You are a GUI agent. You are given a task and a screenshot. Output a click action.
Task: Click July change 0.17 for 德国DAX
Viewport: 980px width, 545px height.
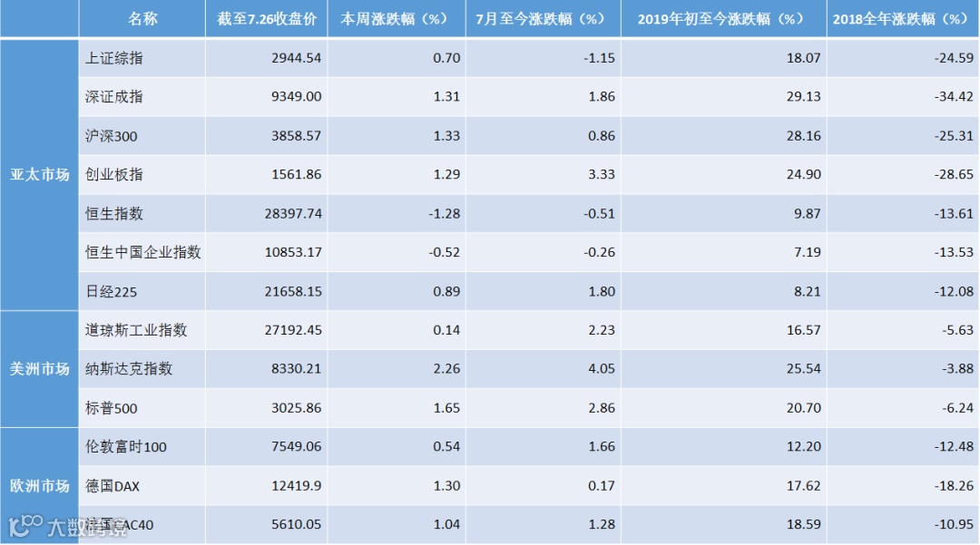coord(602,486)
